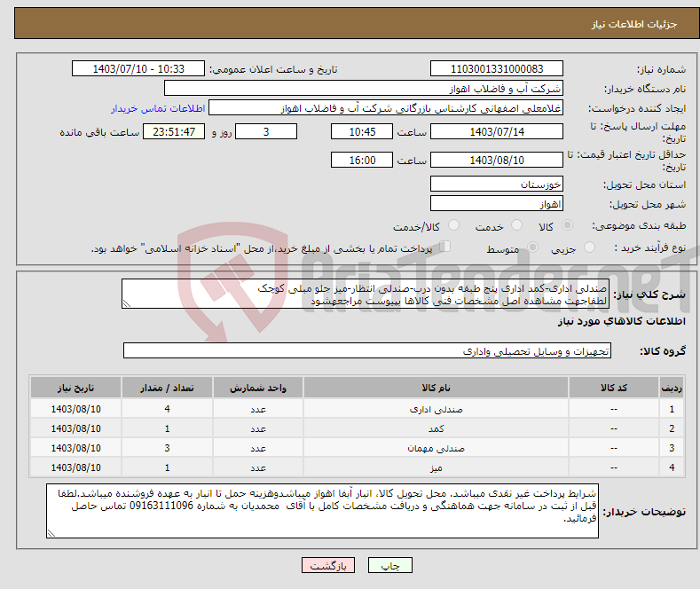
Task: Click the request creator name field
Action: coord(386,108)
